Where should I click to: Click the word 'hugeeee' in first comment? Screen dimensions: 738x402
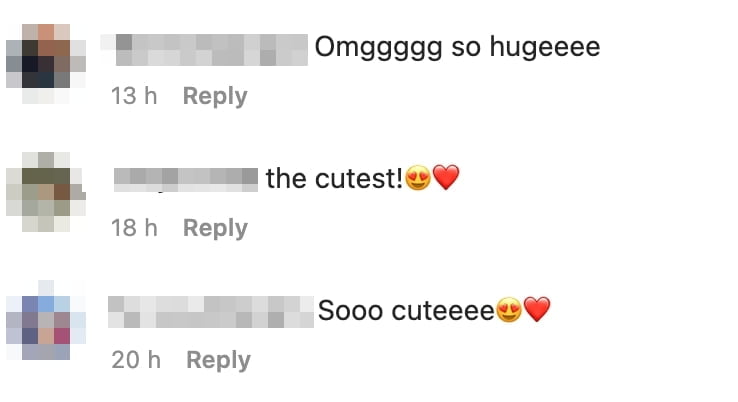pos(545,48)
